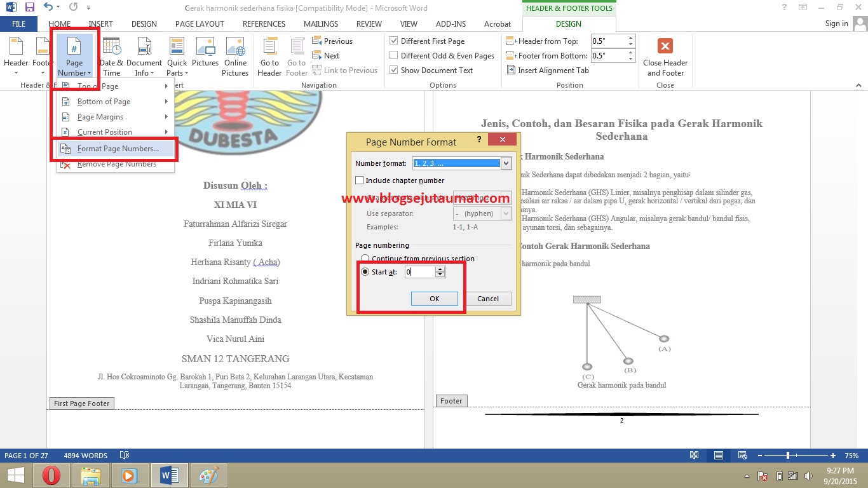Image resolution: width=868 pixels, height=488 pixels.
Task: Open Word Help question mark
Action: click(x=784, y=8)
